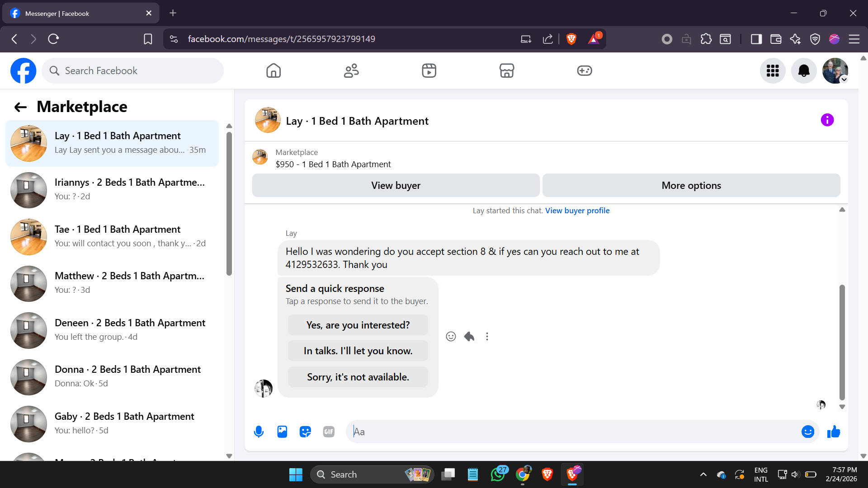Image resolution: width=868 pixels, height=488 pixels.
Task: React to the message with emoji
Action: (x=451, y=337)
